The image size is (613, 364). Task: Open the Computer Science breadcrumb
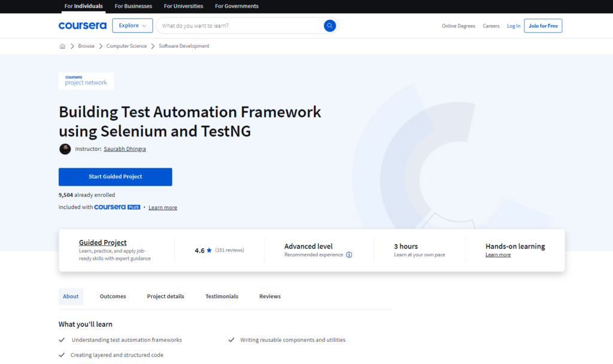(127, 46)
